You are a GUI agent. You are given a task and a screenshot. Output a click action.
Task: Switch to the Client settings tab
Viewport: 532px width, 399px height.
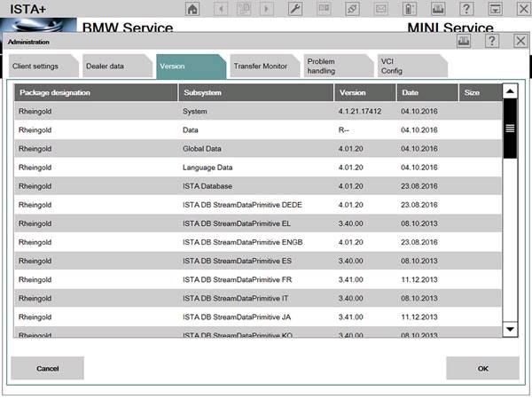tap(43, 66)
